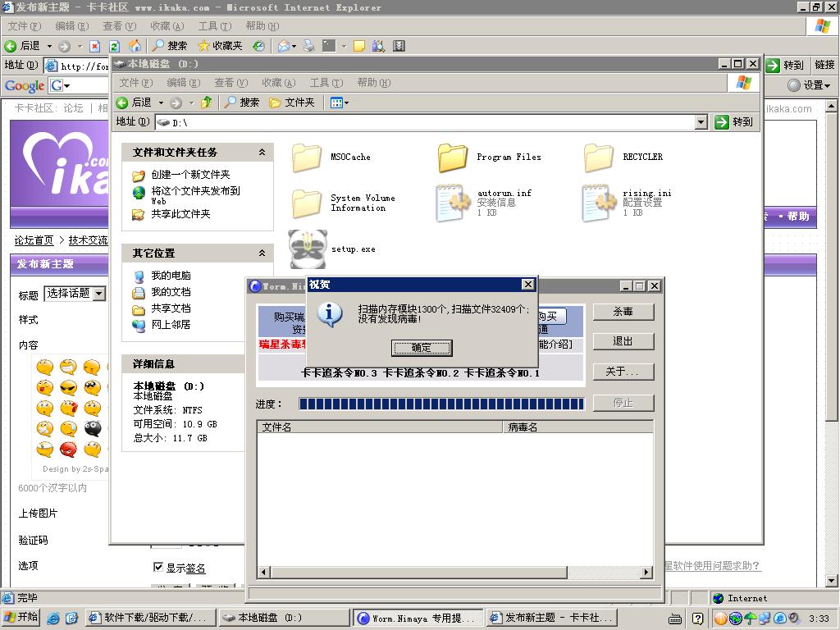Open the MSOCache folder

pyautogui.click(x=307, y=158)
